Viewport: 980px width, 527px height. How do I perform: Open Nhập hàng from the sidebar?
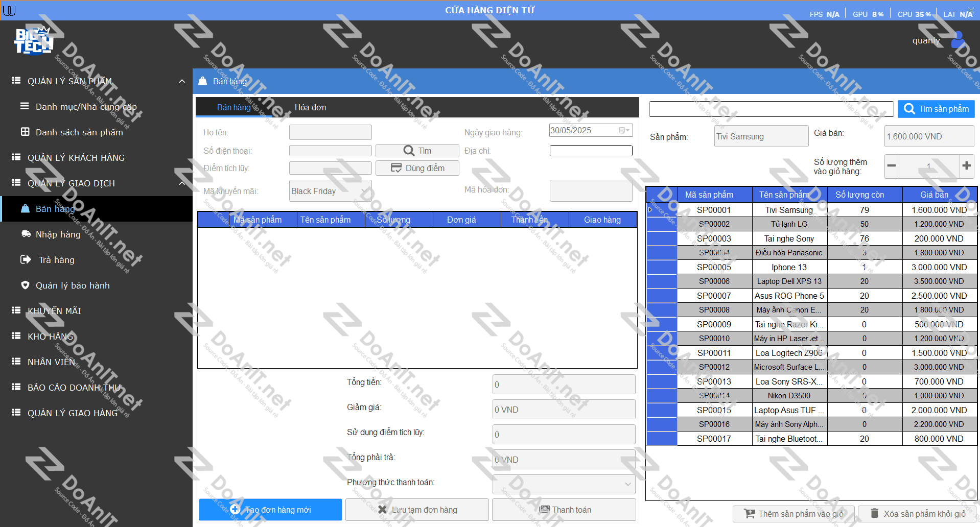tap(58, 234)
